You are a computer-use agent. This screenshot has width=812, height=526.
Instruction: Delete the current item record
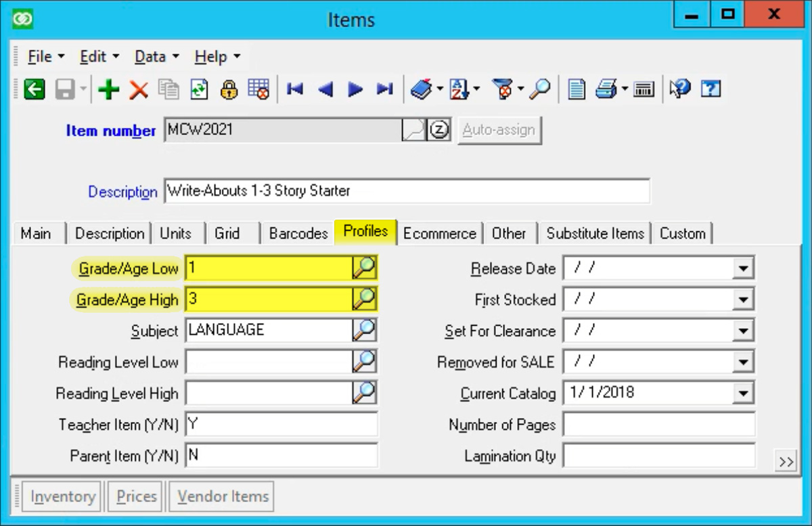[138, 89]
